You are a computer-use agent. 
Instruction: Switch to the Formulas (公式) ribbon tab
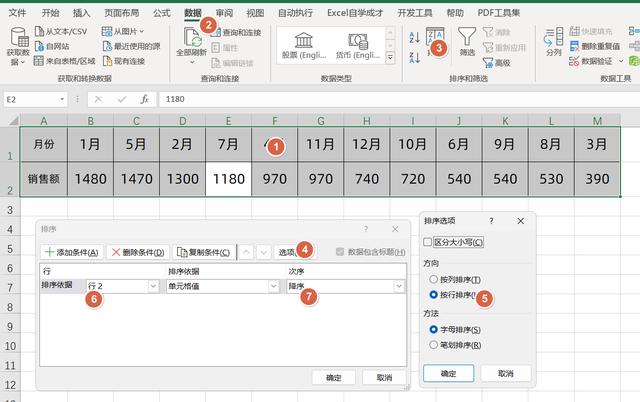click(x=161, y=13)
